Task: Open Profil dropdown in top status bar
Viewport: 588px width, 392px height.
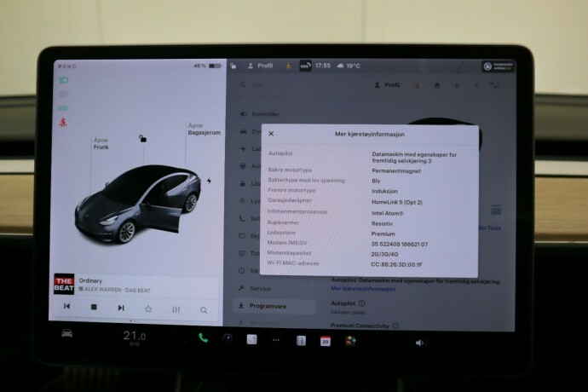Action: pyautogui.click(x=262, y=65)
